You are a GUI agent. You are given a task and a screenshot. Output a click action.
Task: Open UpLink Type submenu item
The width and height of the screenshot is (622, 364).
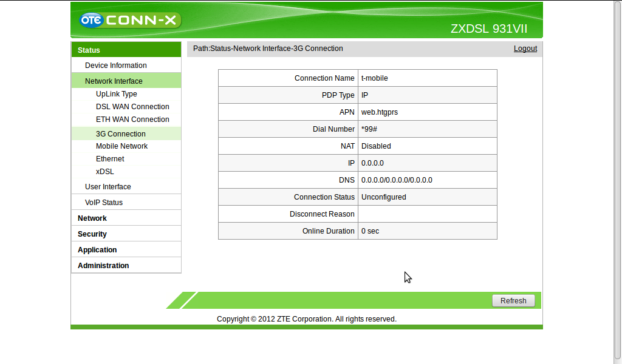click(116, 94)
